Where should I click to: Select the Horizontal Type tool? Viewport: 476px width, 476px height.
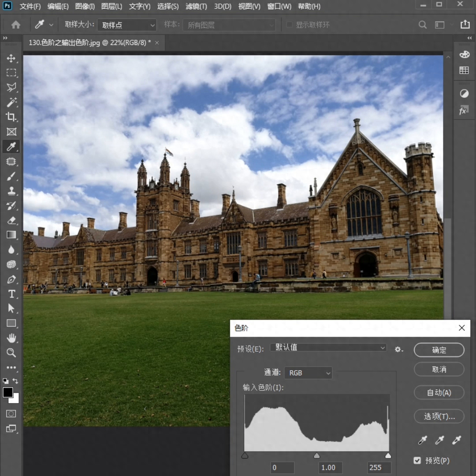pos(11,294)
